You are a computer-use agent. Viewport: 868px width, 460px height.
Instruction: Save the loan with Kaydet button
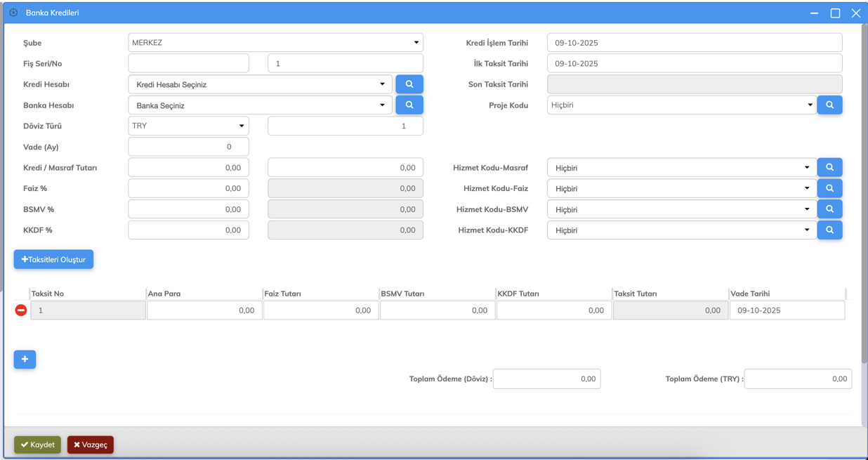[x=37, y=445]
